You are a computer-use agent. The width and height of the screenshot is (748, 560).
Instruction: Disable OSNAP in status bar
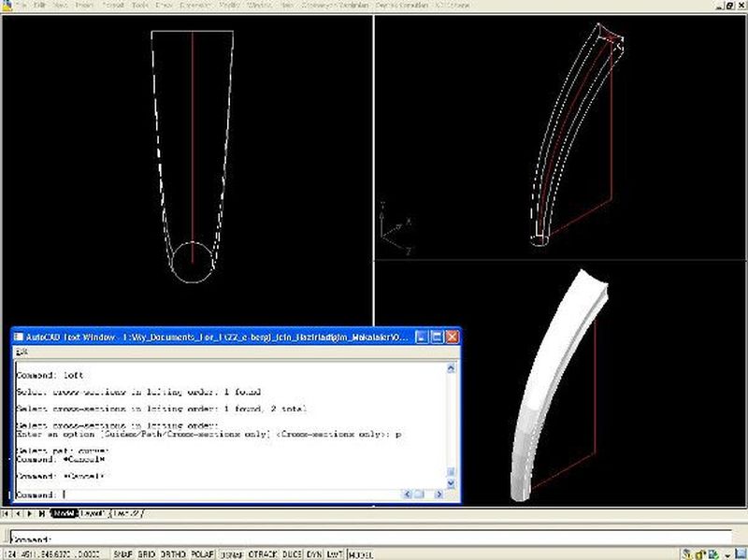point(230,554)
